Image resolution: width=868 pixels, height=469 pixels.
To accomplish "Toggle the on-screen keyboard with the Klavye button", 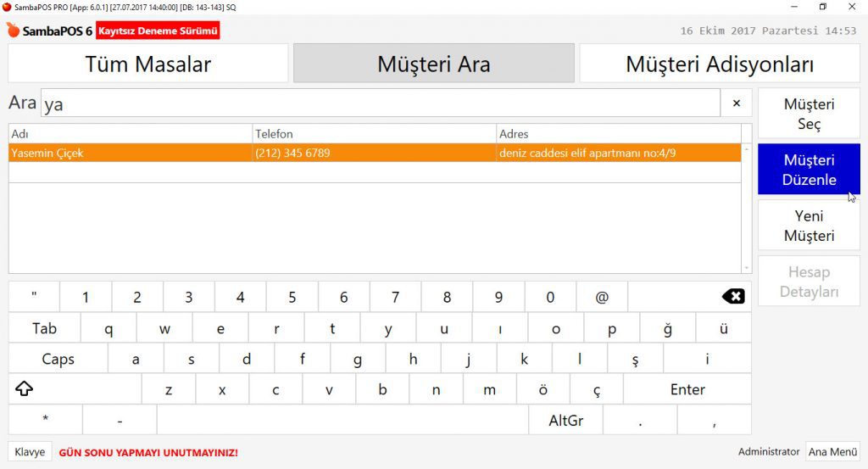I will pos(30,452).
